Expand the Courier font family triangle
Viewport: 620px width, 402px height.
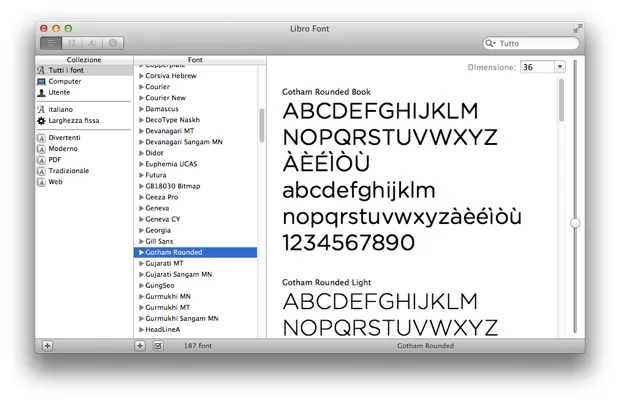[141, 87]
